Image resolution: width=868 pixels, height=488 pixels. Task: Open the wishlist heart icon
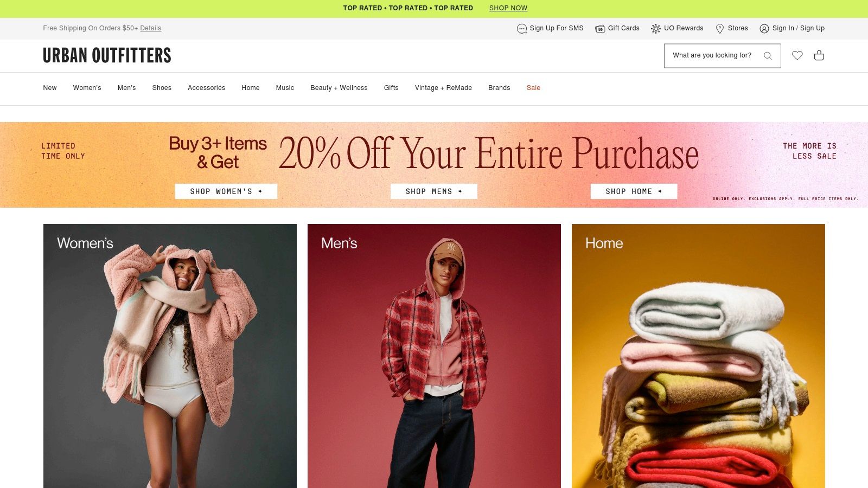point(797,55)
